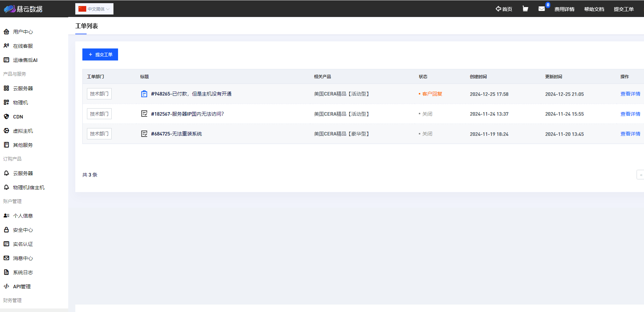The height and width of the screenshot is (312, 644).
Task: Open the language dropdown 中文简体
Action: (94, 9)
